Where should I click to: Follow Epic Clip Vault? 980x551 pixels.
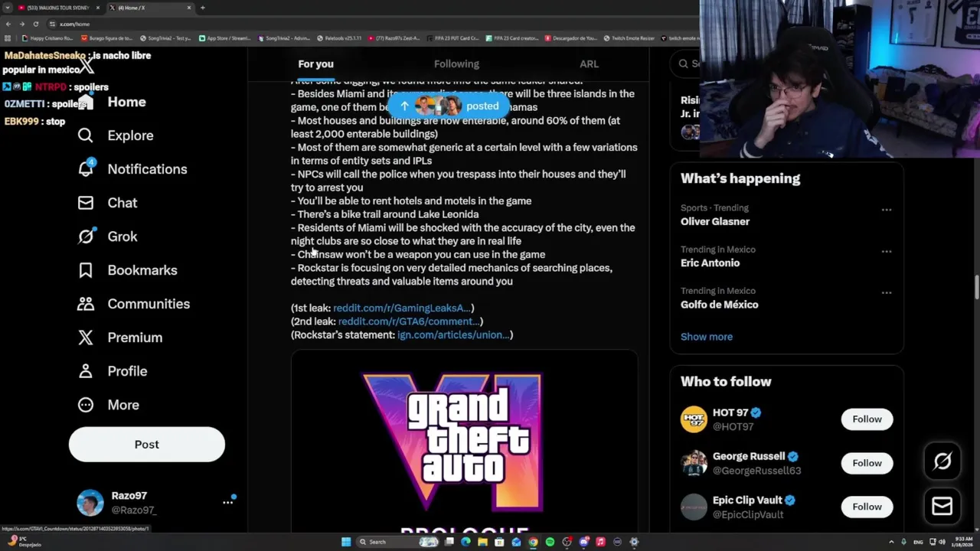[x=867, y=507]
